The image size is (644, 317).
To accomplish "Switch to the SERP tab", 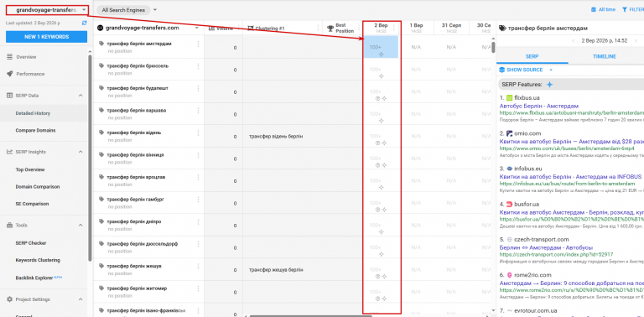I will coord(532,56).
